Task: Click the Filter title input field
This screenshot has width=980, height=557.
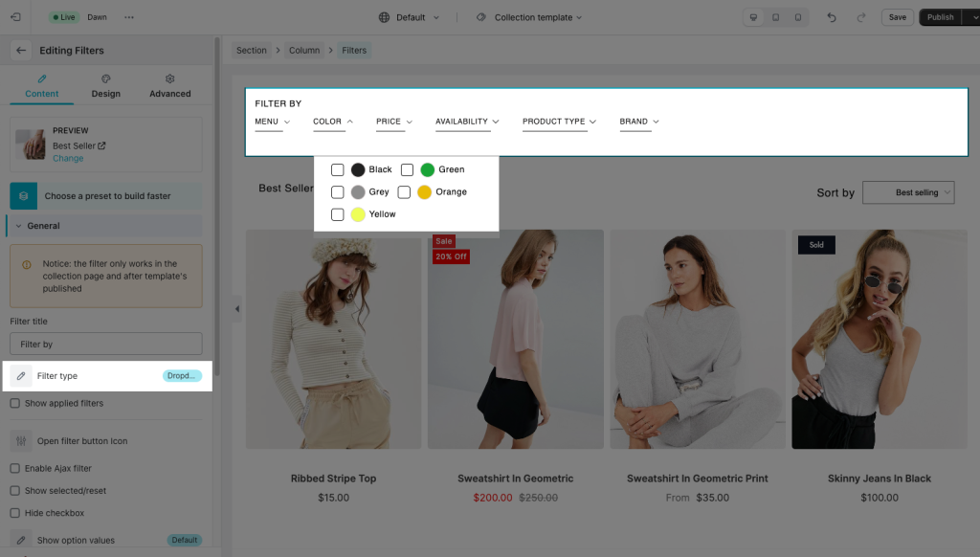Action: (x=106, y=344)
